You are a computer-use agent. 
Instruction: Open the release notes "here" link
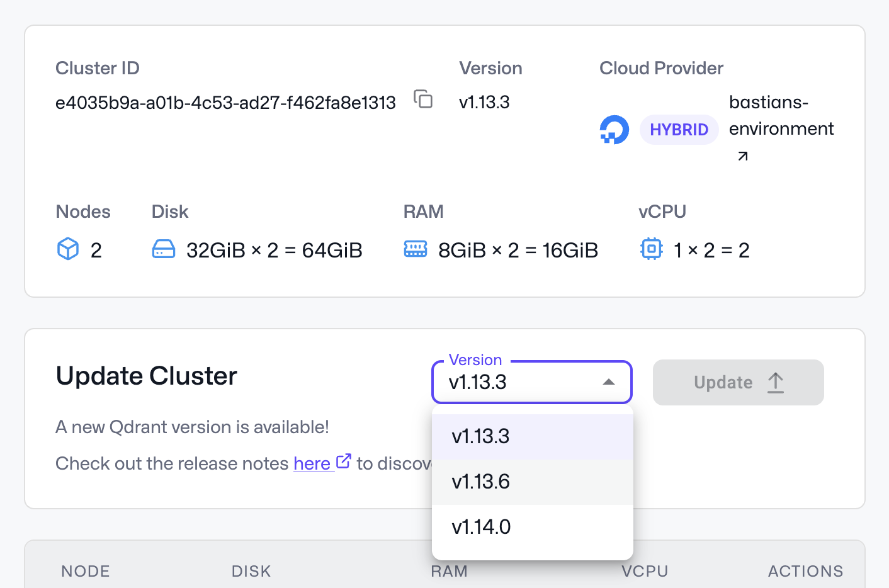click(x=312, y=463)
